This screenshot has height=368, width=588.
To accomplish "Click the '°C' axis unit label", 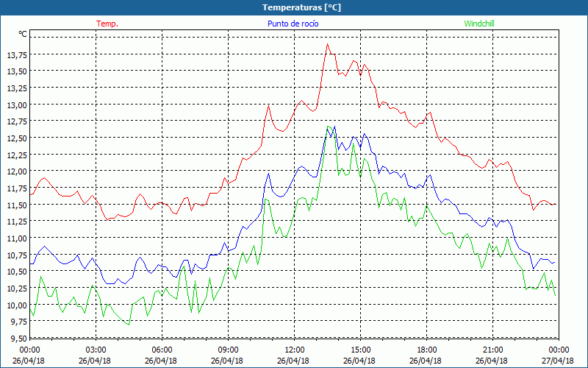I will (23, 34).
